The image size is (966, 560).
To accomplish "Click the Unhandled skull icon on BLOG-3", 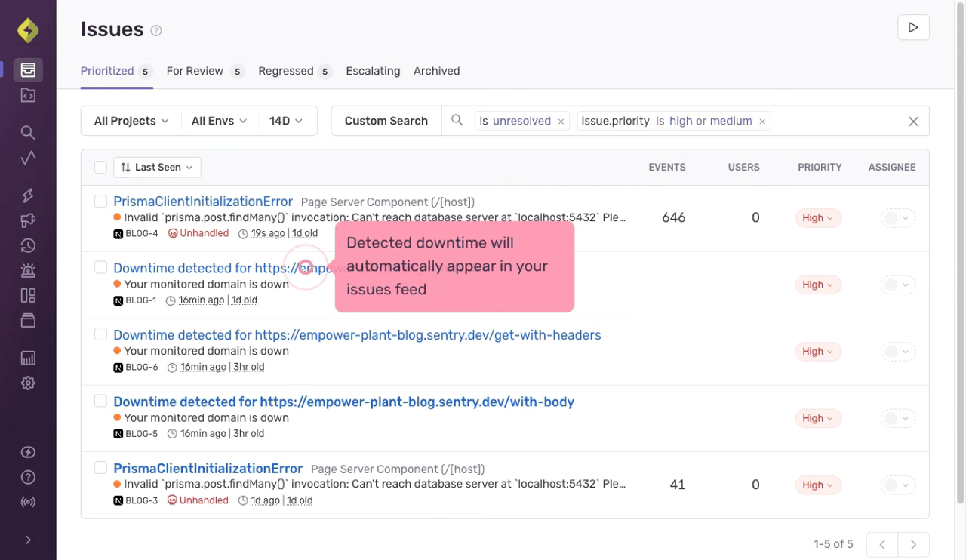I will (172, 500).
